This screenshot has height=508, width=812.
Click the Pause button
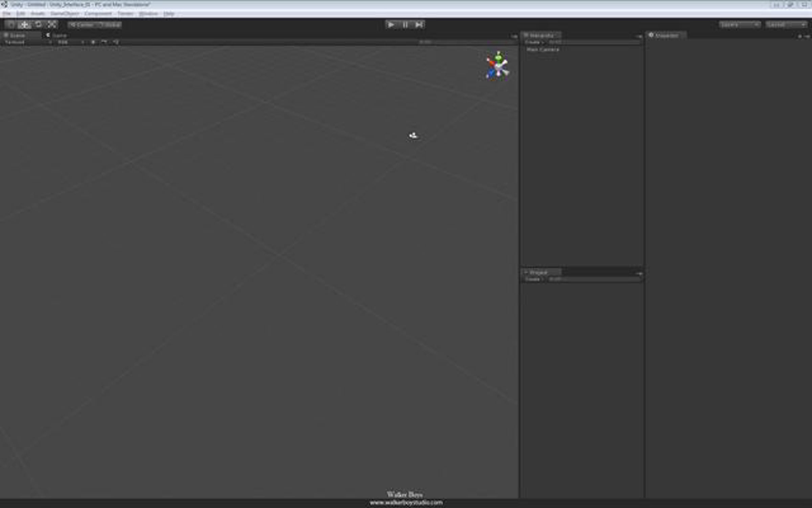(x=405, y=24)
